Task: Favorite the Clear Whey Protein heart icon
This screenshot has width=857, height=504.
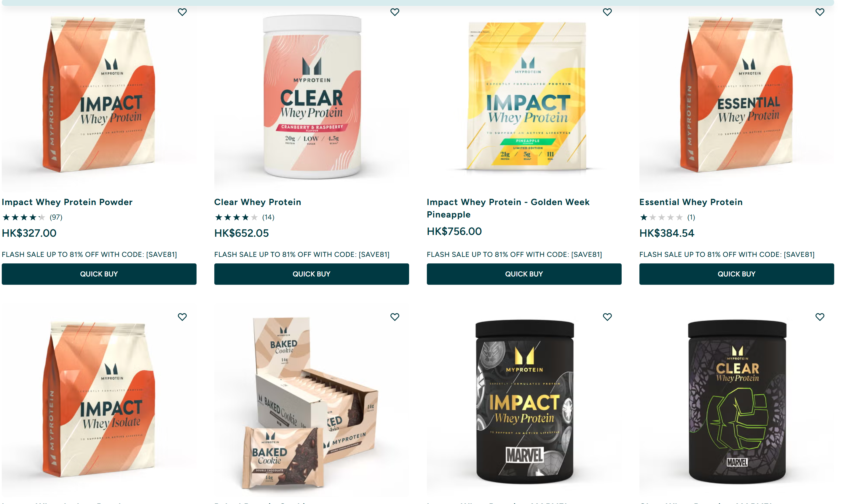Action: pos(395,12)
